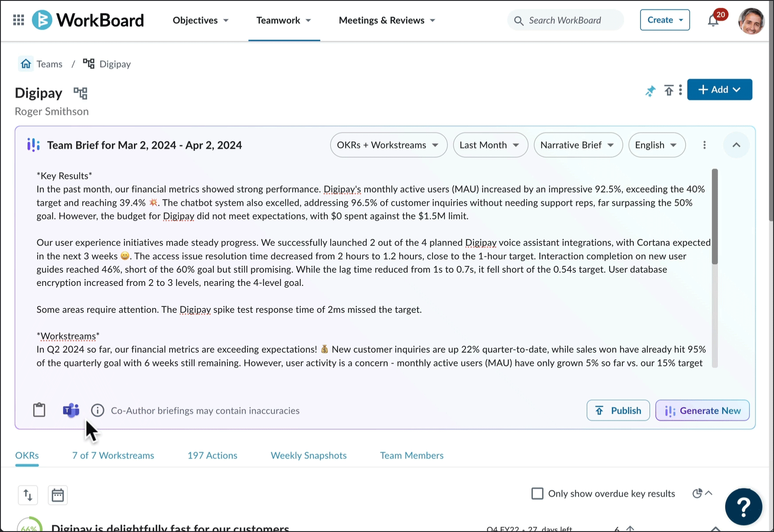Click the hierarchy icon beside Digipay breadcrumb

(x=89, y=64)
